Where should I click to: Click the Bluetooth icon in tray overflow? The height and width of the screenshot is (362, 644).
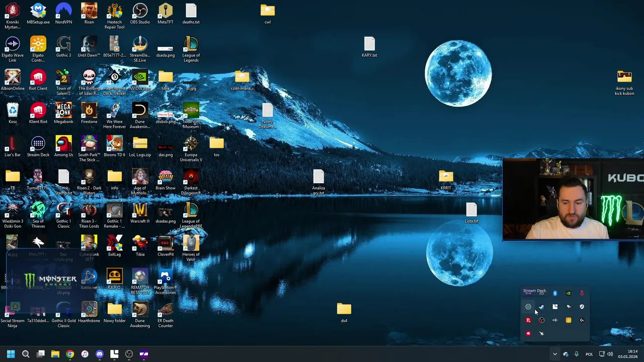(x=555, y=293)
